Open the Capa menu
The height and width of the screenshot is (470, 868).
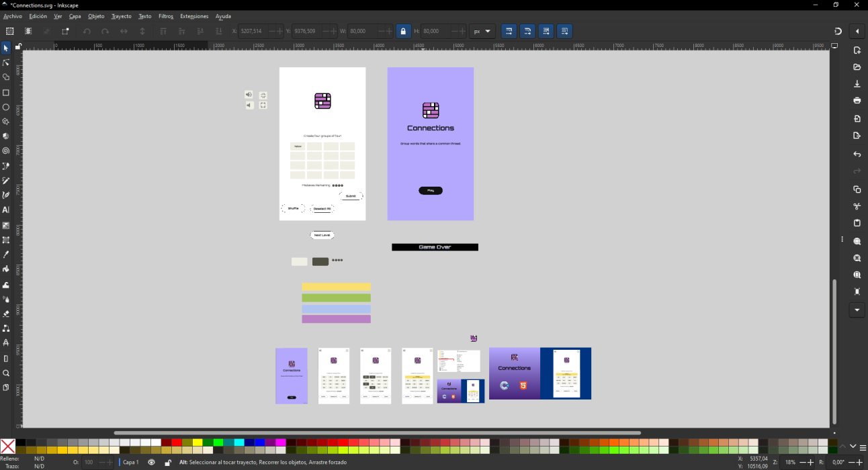[75, 16]
